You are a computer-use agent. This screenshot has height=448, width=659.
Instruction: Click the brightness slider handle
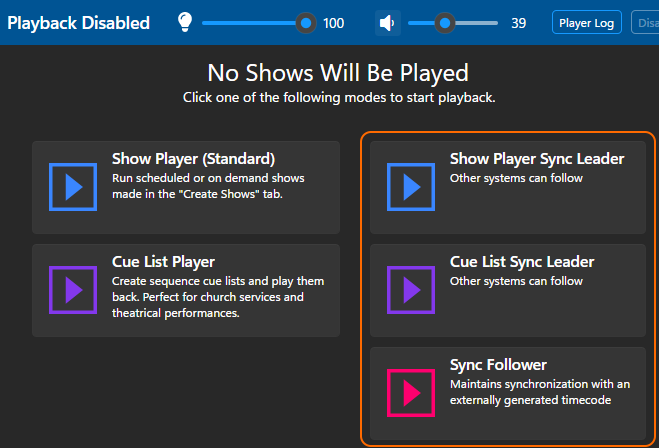pos(305,22)
